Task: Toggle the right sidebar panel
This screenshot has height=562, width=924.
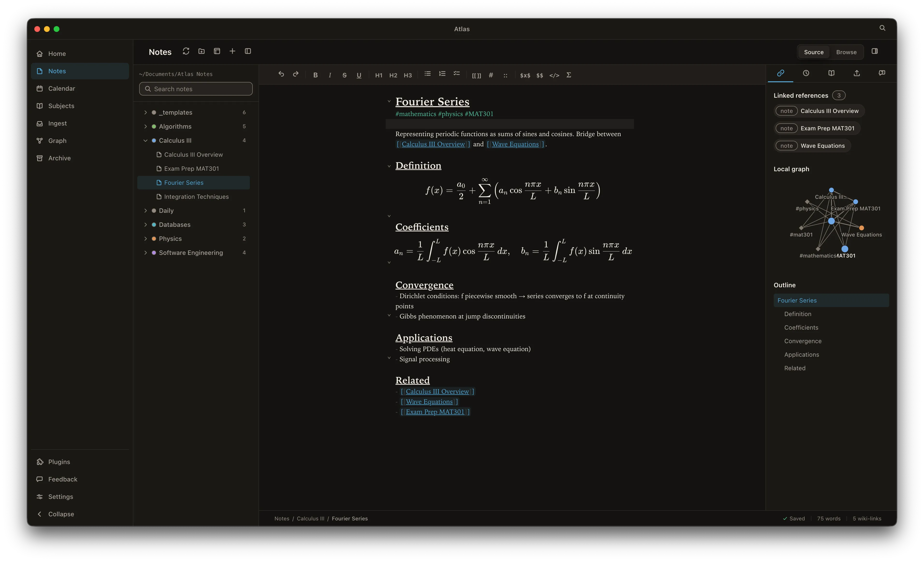Action: click(875, 52)
